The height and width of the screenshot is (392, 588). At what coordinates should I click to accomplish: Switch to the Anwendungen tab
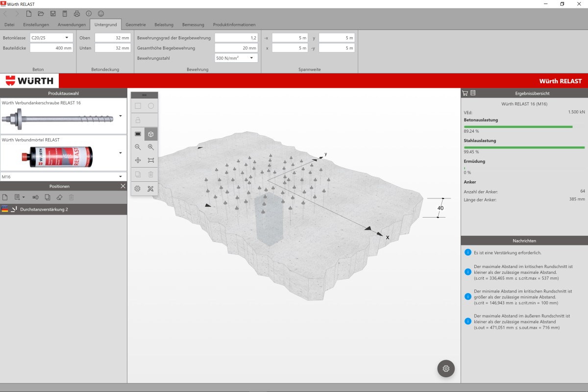(72, 24)
